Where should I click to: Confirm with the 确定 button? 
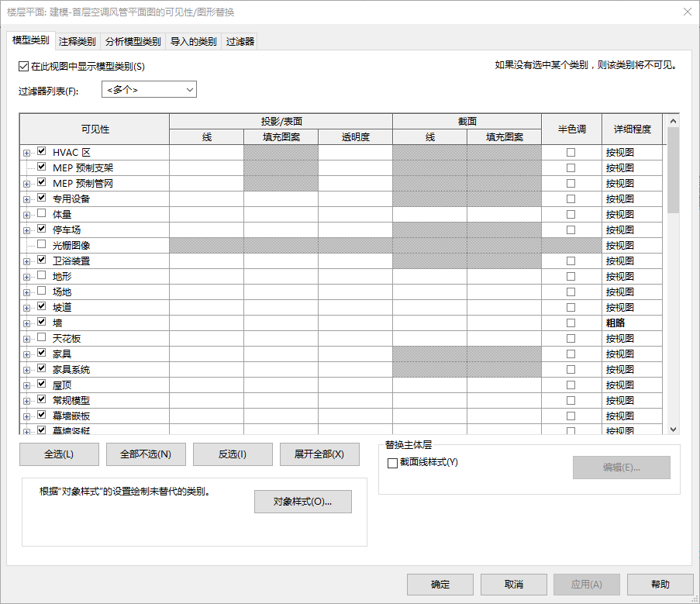(440, 585)
